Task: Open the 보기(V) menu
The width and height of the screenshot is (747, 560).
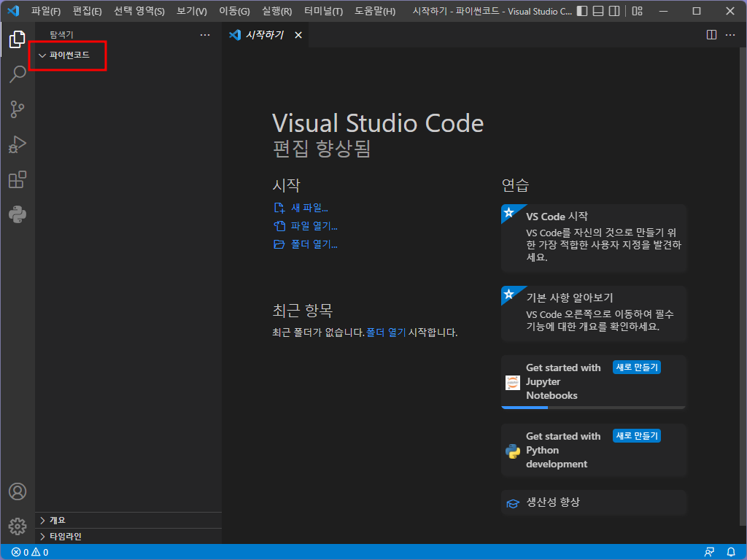Action: click(x=192, y=11)
